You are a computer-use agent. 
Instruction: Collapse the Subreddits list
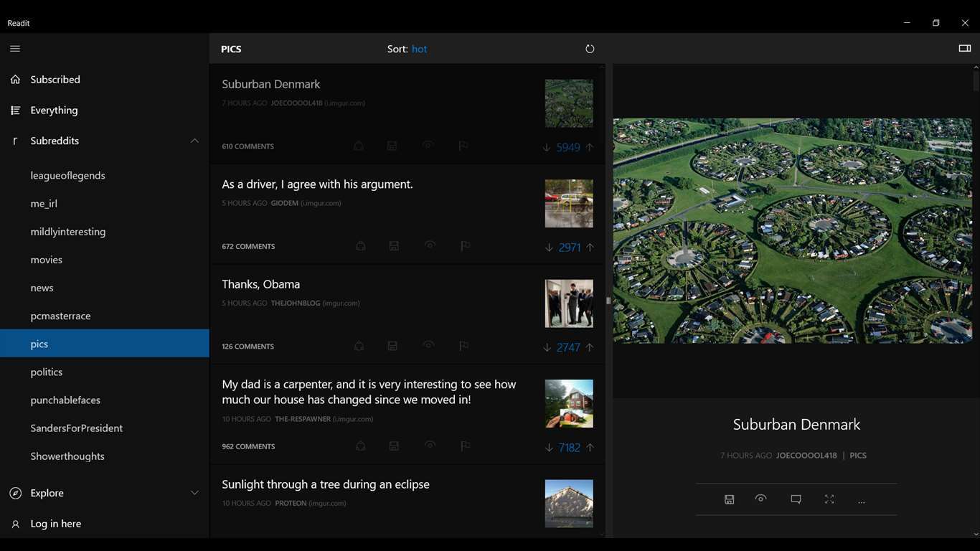[x=194, y=141]
